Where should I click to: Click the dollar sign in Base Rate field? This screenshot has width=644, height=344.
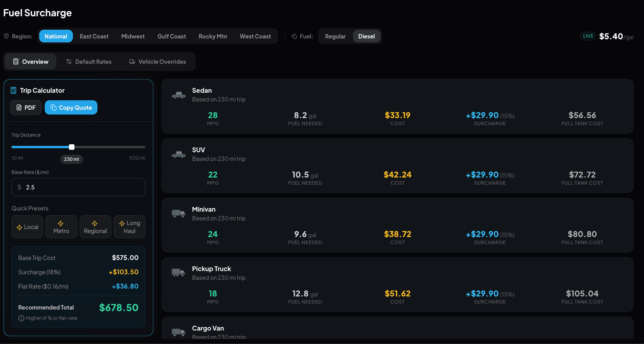(x=19, y=187)
